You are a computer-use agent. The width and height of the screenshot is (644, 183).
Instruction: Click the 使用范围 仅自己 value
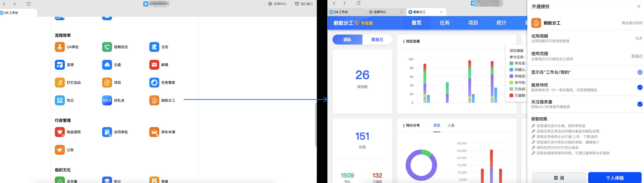pyautogui.click(x=637, y=56)
